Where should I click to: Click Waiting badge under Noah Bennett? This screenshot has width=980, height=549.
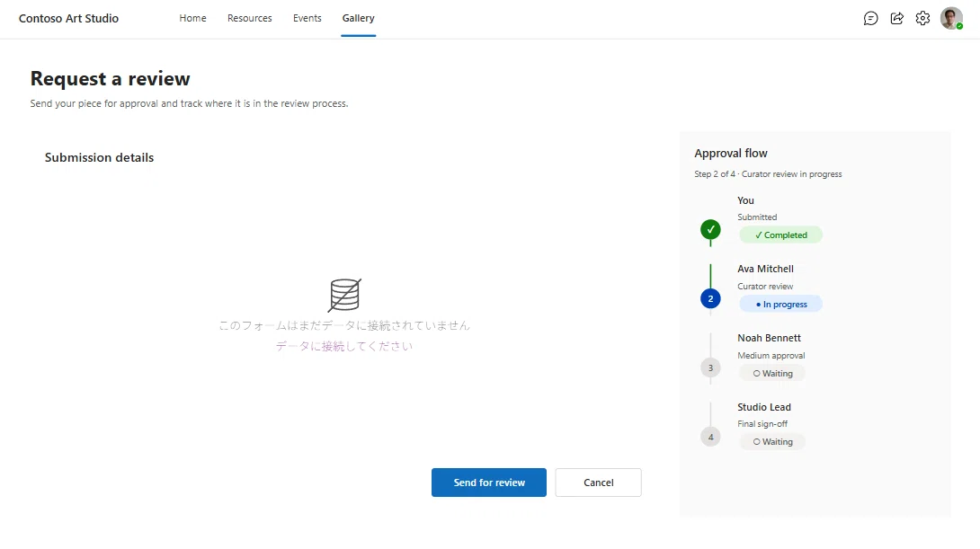[x=772, y=373]
